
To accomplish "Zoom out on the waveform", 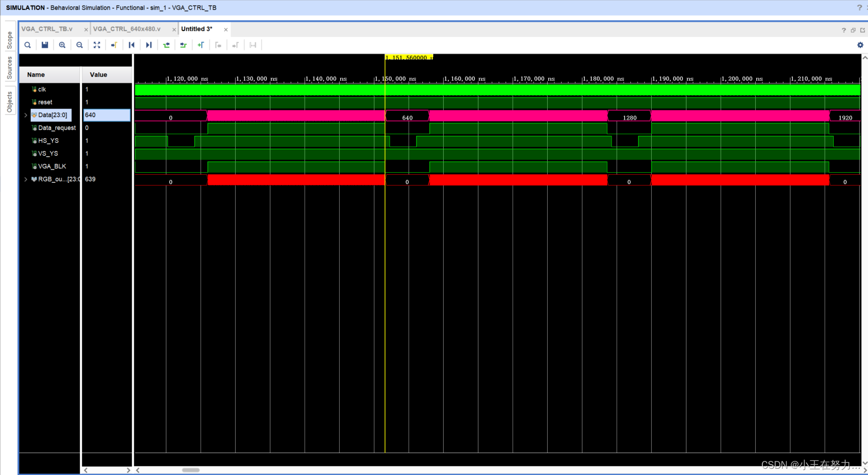I will click(x=80, y=45).
